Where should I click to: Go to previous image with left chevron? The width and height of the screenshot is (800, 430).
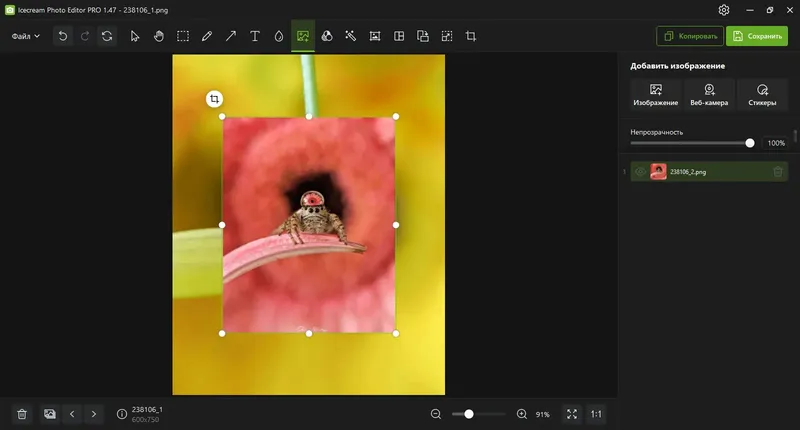point(72,414)
